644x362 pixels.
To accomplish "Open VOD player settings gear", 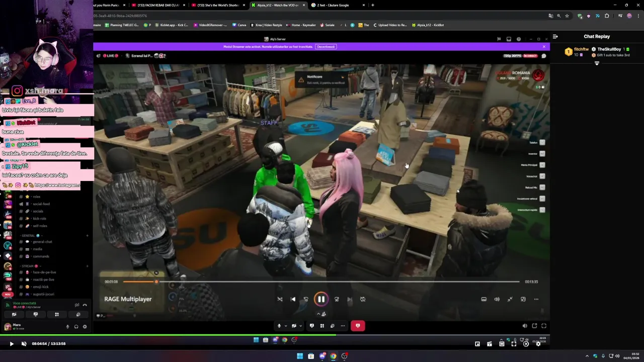I will [538, 344].
